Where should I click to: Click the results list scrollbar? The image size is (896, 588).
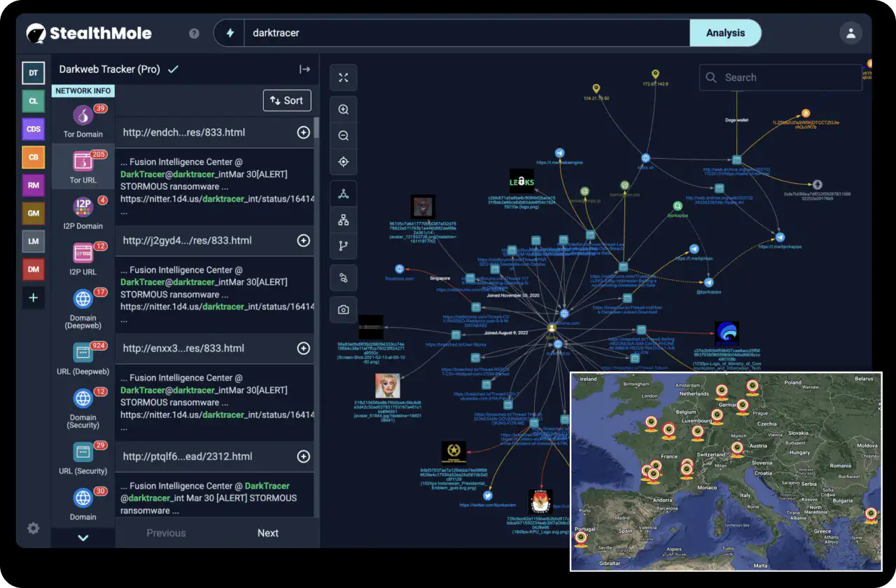(316, 128)
